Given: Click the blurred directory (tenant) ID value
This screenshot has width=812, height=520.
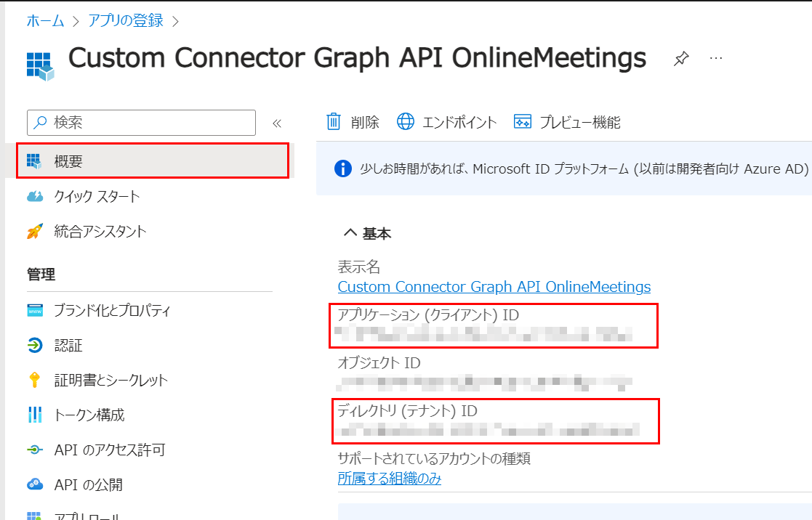Looking at the screenshot, I should (x=487, y=429).
